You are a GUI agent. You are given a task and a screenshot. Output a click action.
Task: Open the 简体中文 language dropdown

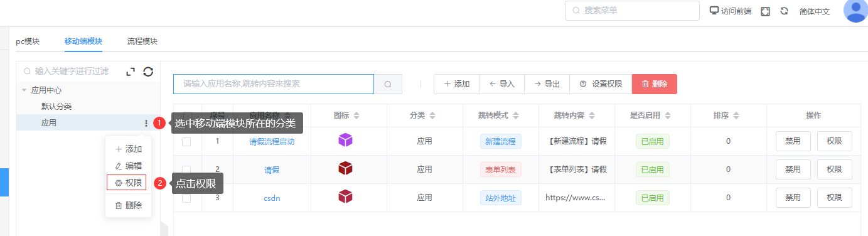[815, 11]
